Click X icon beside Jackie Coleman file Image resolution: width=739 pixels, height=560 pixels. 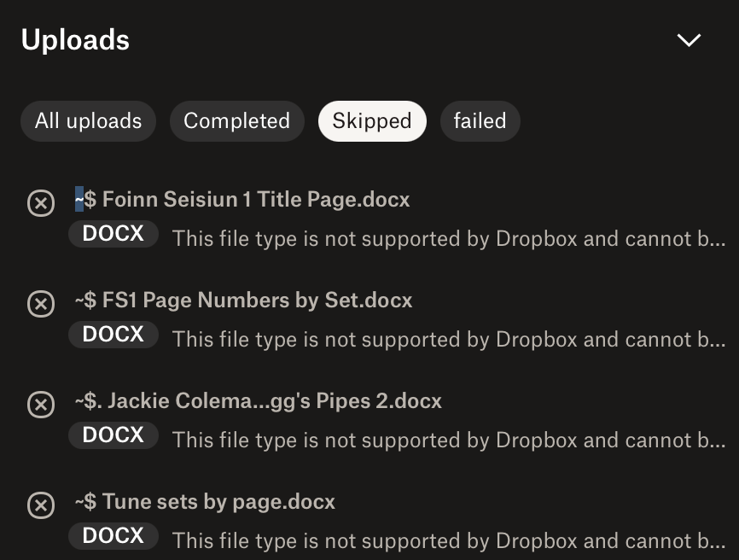(x=41, y=405)
